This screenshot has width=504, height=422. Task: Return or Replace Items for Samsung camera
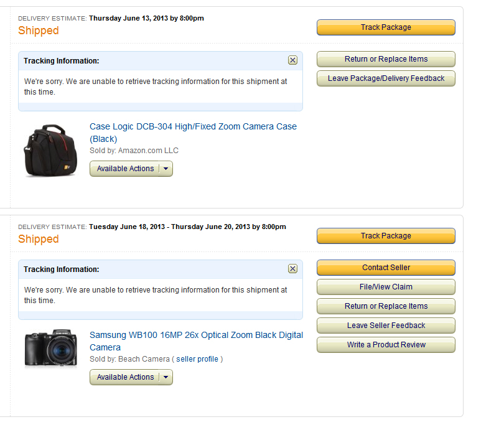pos(386,306)
